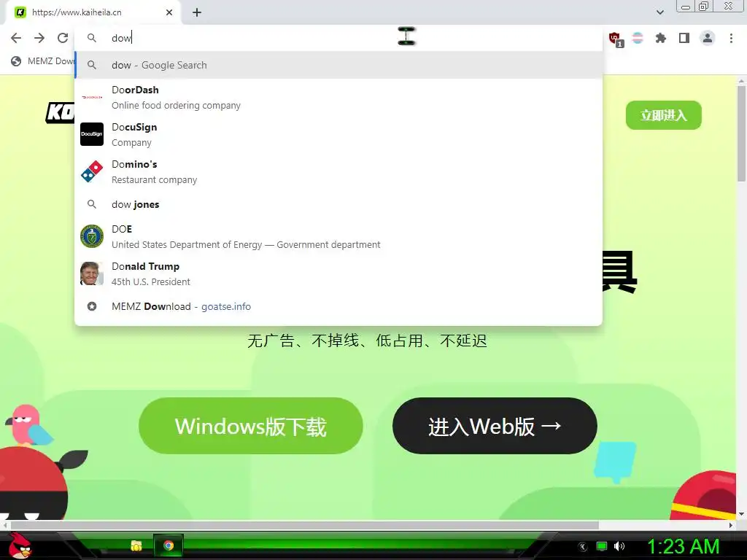Open the uBlock shield extension icon
Screen dimensions: 747x560
coord(615,39)
